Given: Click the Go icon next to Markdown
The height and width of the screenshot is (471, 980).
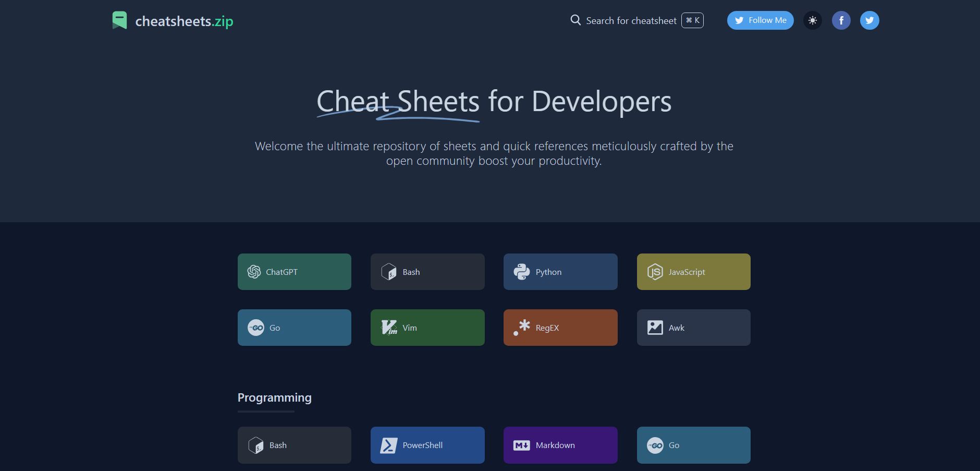Looking at the screenshot, I should 655,445.
